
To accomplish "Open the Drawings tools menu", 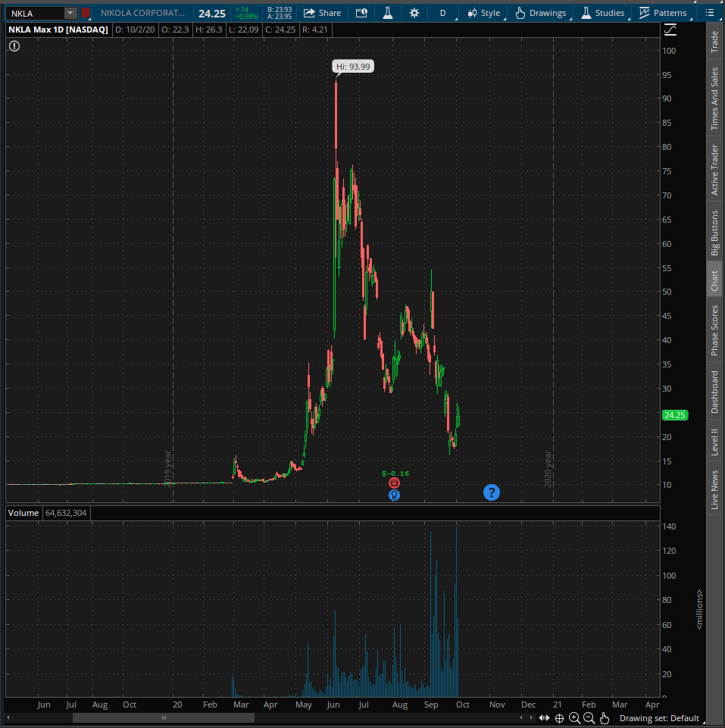I will click(x=541, y=13).
